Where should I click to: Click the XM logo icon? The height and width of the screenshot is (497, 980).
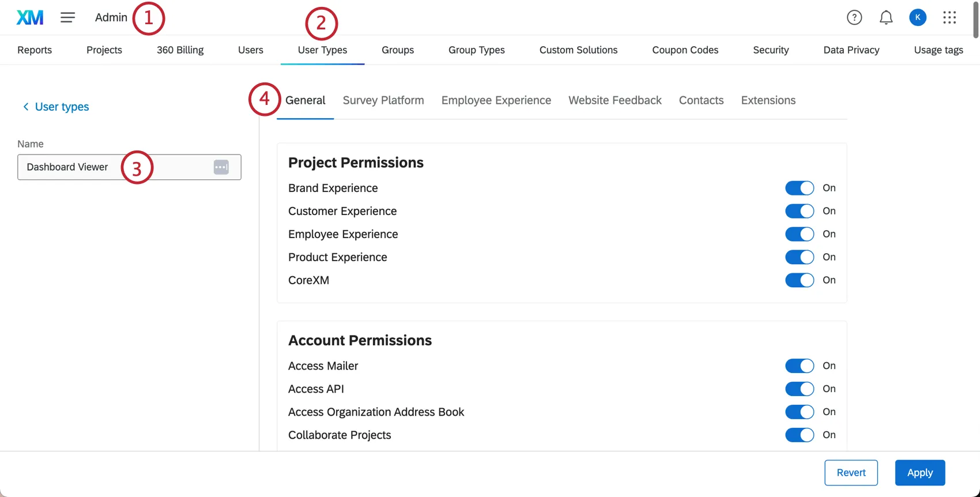[x=30, y=17]
